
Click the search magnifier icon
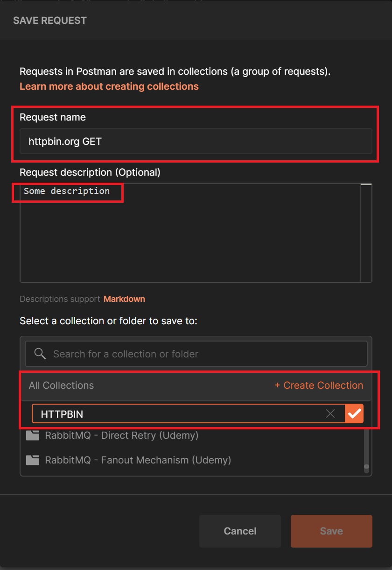point(40,354)
